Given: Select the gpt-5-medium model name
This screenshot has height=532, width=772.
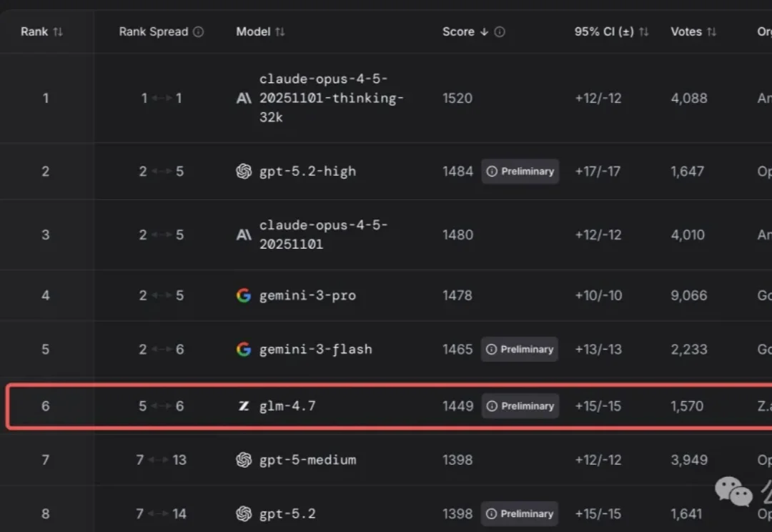Looking at the screenshot, I should 307,460.
